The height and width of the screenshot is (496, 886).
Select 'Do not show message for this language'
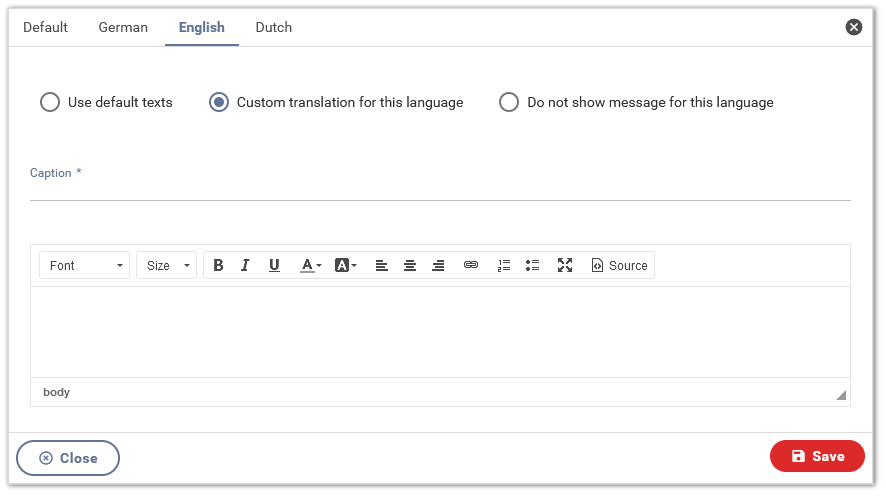(509, 102)
